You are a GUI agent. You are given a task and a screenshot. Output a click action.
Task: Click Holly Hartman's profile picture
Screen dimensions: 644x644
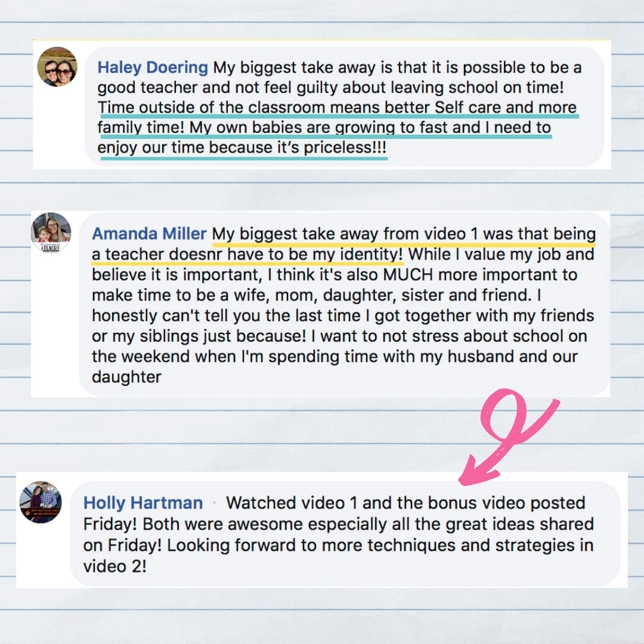[41, 502]
